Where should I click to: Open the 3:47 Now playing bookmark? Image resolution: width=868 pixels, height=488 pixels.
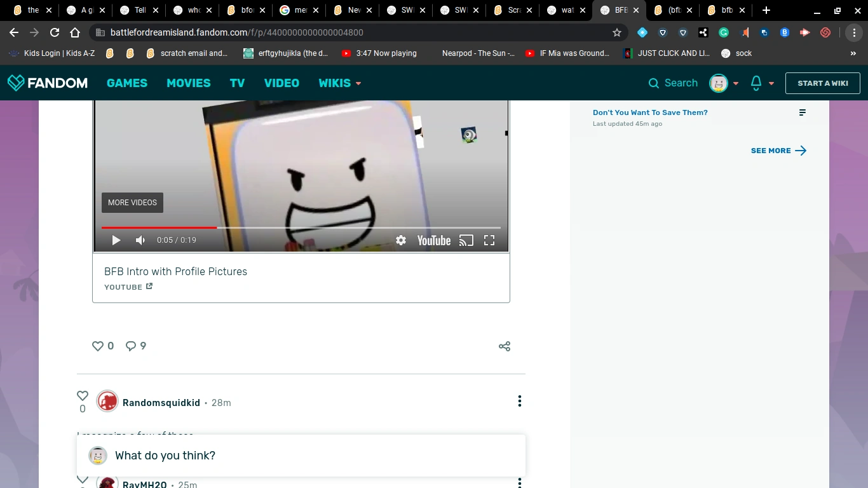(x=379, y=53)
